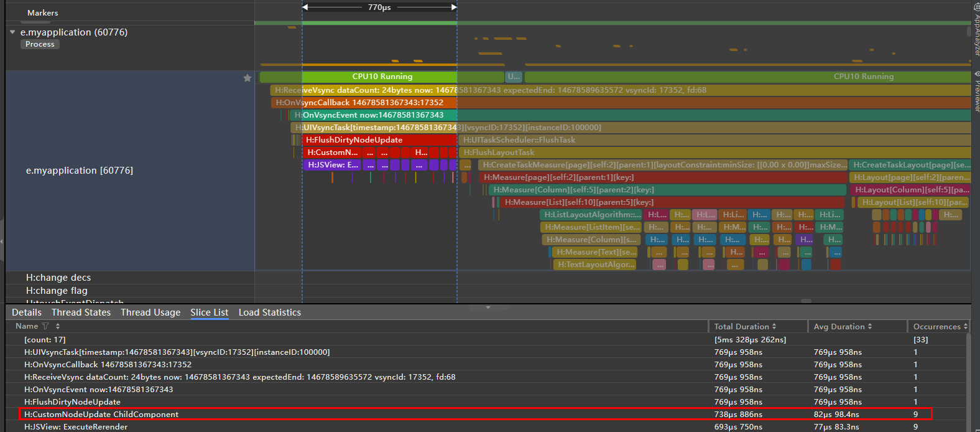
Task: Switch to the Thread Usage tab
Action: (150, 312)
